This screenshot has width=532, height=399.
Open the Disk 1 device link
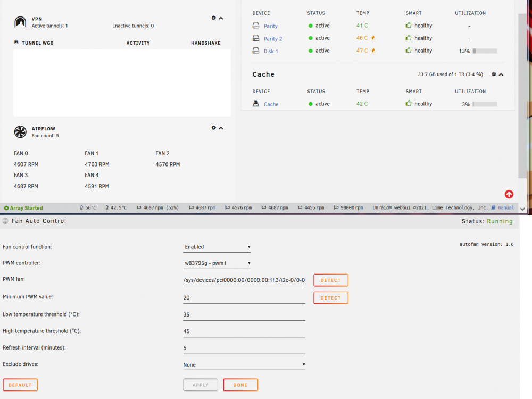(271, 51)
